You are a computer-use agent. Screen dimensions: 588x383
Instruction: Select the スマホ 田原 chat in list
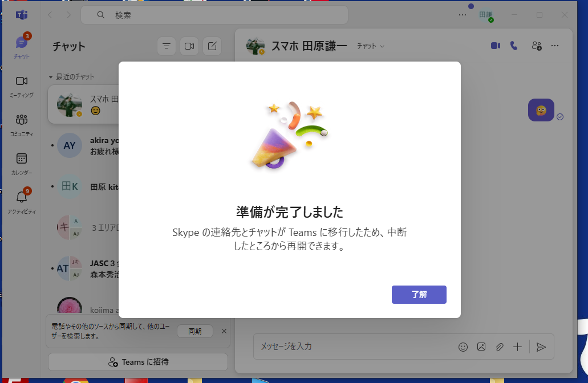84,104
